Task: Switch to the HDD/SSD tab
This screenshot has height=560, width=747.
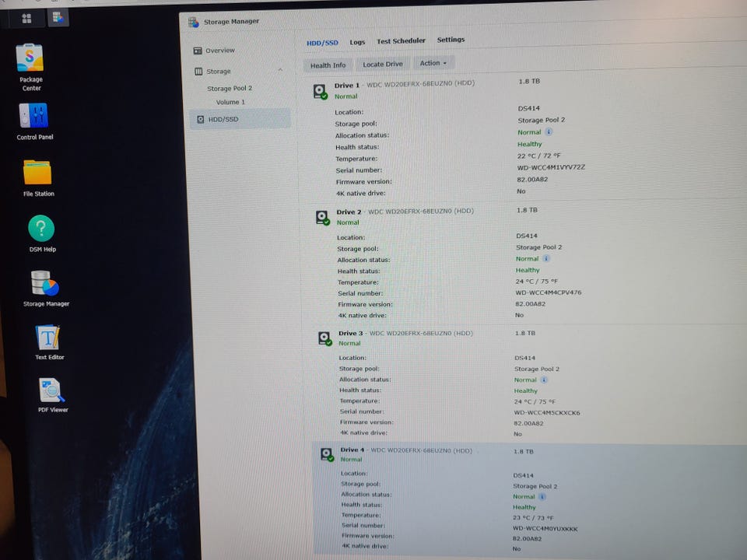Action: (x=322, y=43)
